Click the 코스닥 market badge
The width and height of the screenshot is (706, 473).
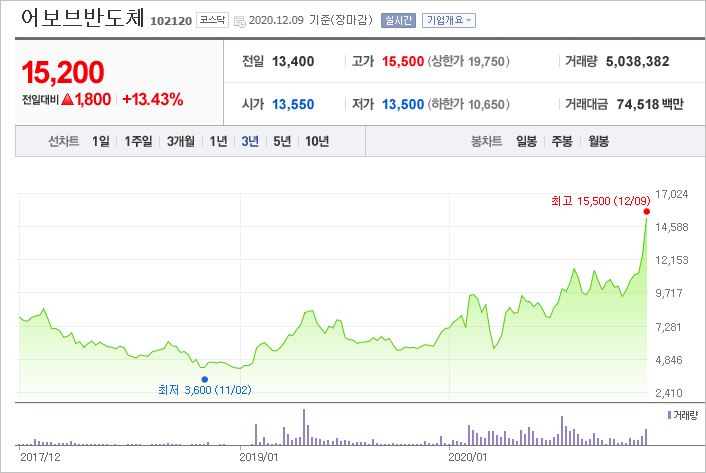(x=213, y=20)
